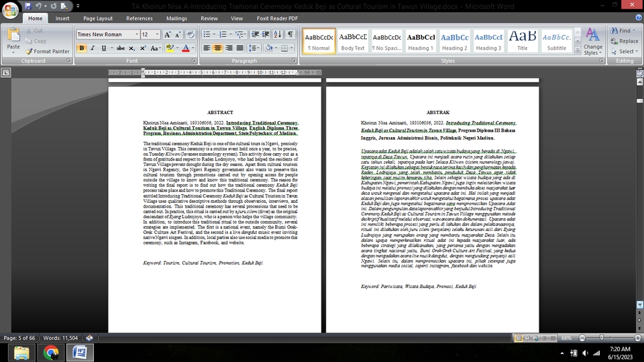Apply subscript formatting

point(131,48)
